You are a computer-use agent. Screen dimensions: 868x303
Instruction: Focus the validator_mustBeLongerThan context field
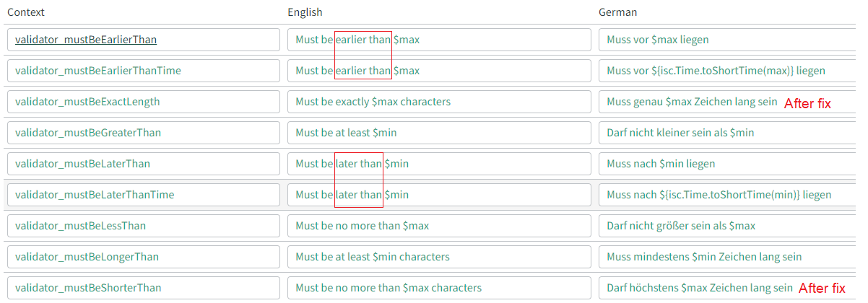(143, 257)
